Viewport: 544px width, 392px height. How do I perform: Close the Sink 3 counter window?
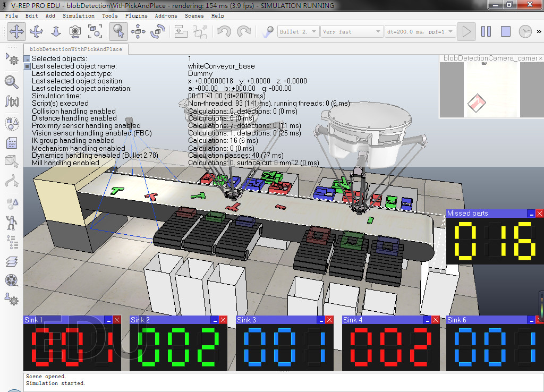329,320
